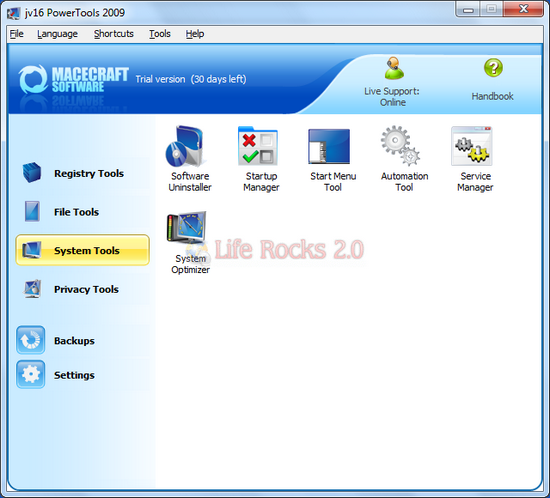Click the Live Support headset icon
550x498 pixels.
point(394,68)
